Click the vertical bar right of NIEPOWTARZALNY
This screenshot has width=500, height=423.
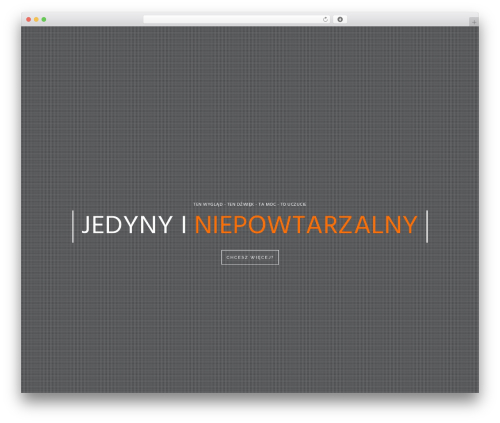(x=427, y=226)
